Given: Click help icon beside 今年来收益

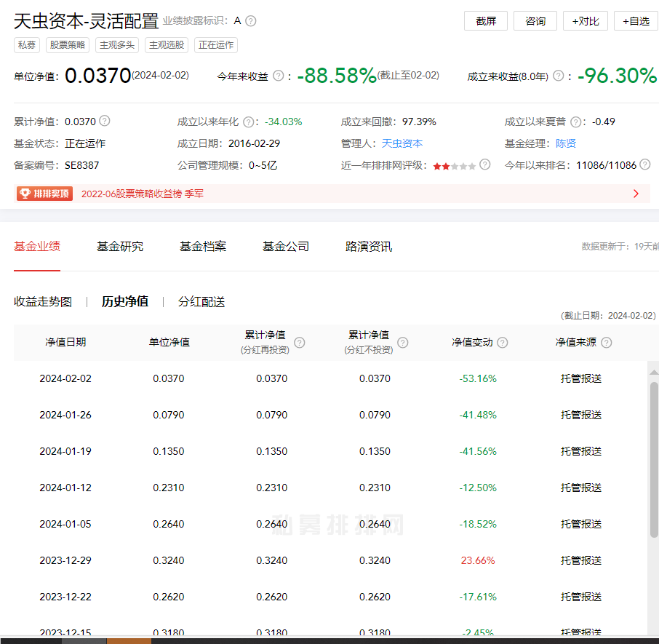Looking at the screenshot, I should click(278, 76).
